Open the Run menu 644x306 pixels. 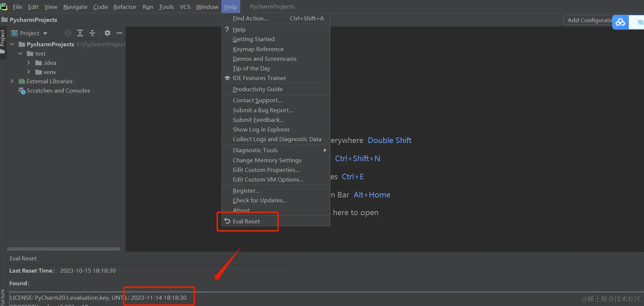[x=148, y=7]
